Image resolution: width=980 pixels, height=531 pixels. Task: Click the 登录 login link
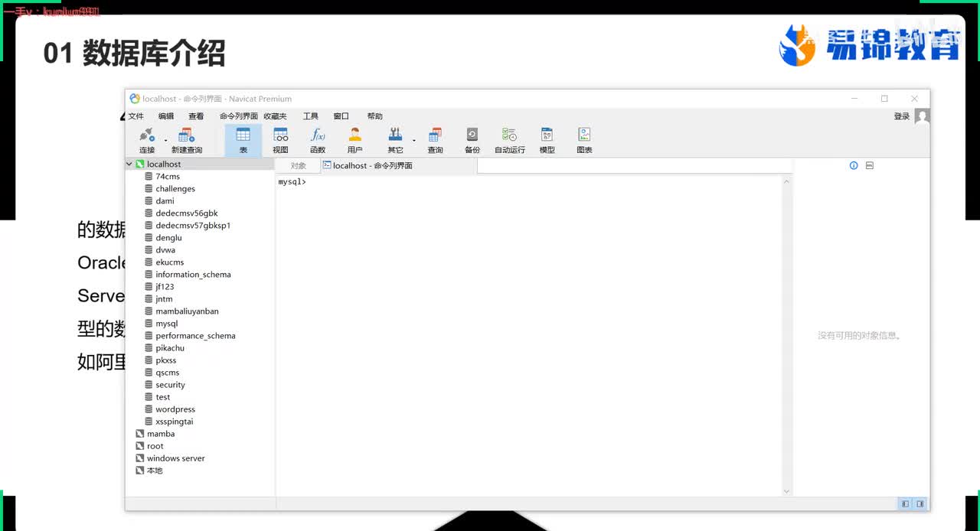pyautogui.click(x=902, y=116)
